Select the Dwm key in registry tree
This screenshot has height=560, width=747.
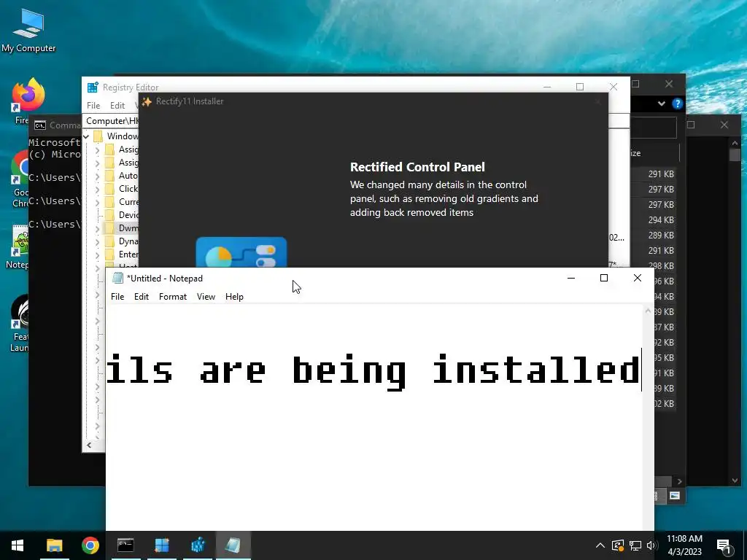point(128,228)
